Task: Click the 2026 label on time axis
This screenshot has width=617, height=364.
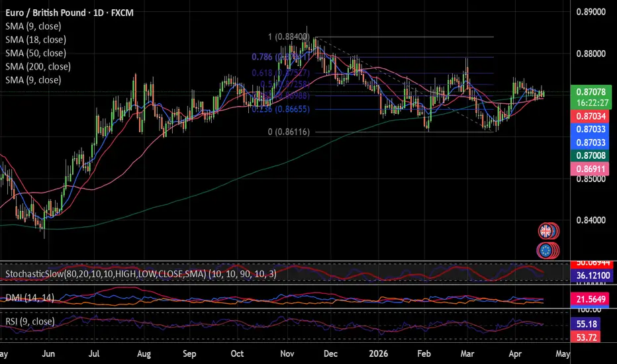Action: point(379,354)
